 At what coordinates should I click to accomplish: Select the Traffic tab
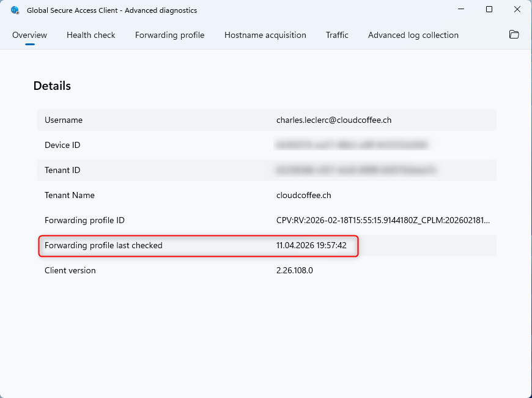(x=337, y=35)
